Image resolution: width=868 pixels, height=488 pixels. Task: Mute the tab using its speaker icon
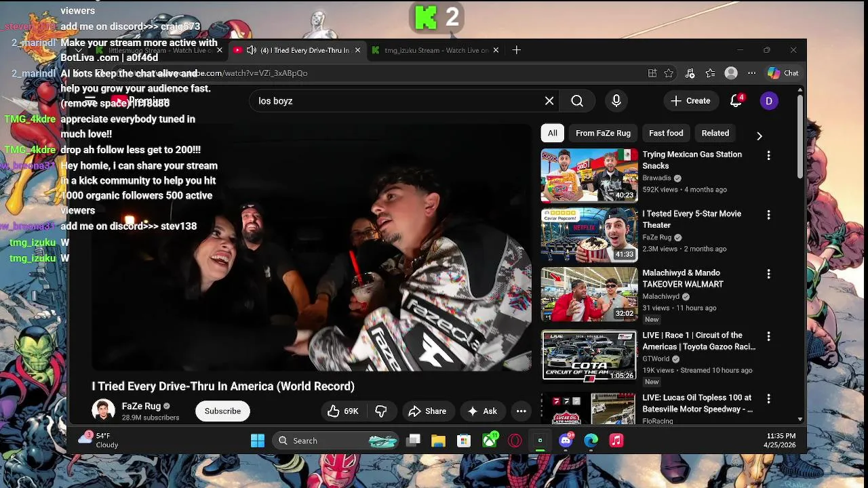pyautogui.click(x=251, y=50)
